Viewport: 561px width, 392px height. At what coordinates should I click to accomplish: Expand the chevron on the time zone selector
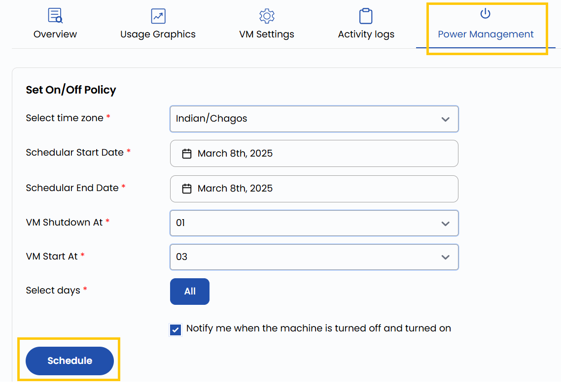tap(445, 119)
